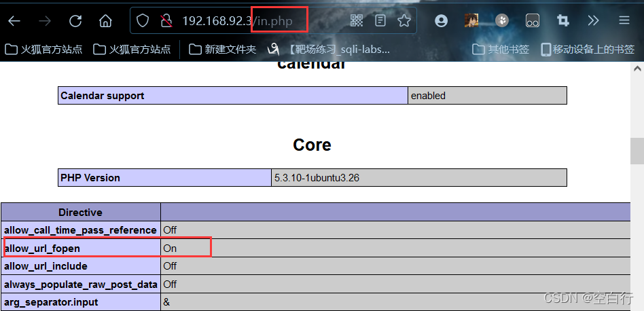Screen dimensions: 644x311
Task: Select the Calendar support cell
Action: pos(233,96)
